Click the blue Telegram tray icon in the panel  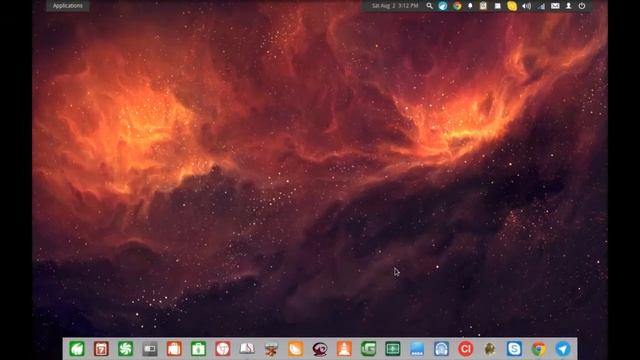tap(443, 6)
